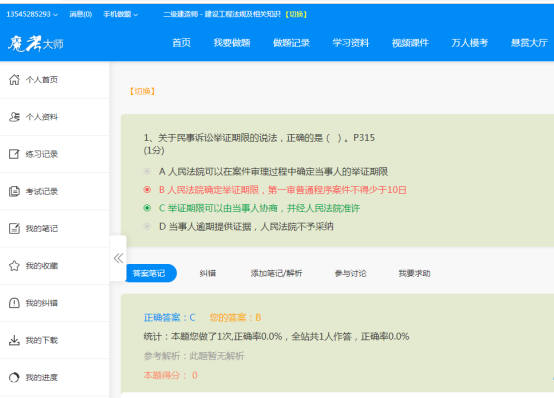The height and width of the screenshot is (398, 554).
Task: Select radio option D 当事人逾期提供证据
Action: click(x=147, y=226)
